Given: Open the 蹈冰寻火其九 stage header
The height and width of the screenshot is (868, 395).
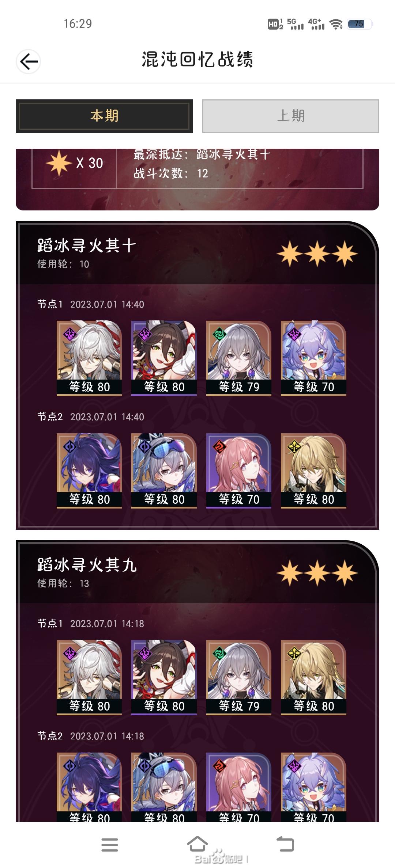Looking at the screenshot, I should click(x=197, y=572).
